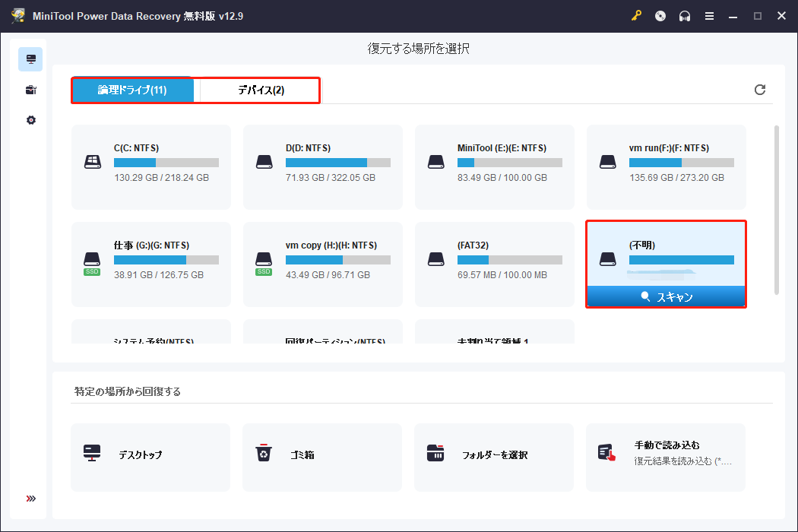
Task: Click the デスクトップ monitor icon
Action: click(92, 453)
